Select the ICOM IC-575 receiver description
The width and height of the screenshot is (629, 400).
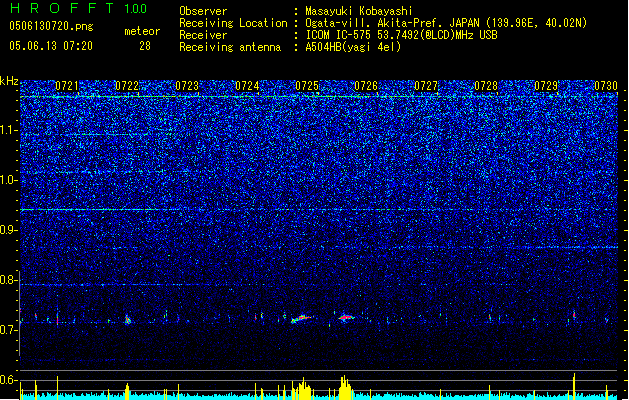pyautogui.click(x=401, y=35)
